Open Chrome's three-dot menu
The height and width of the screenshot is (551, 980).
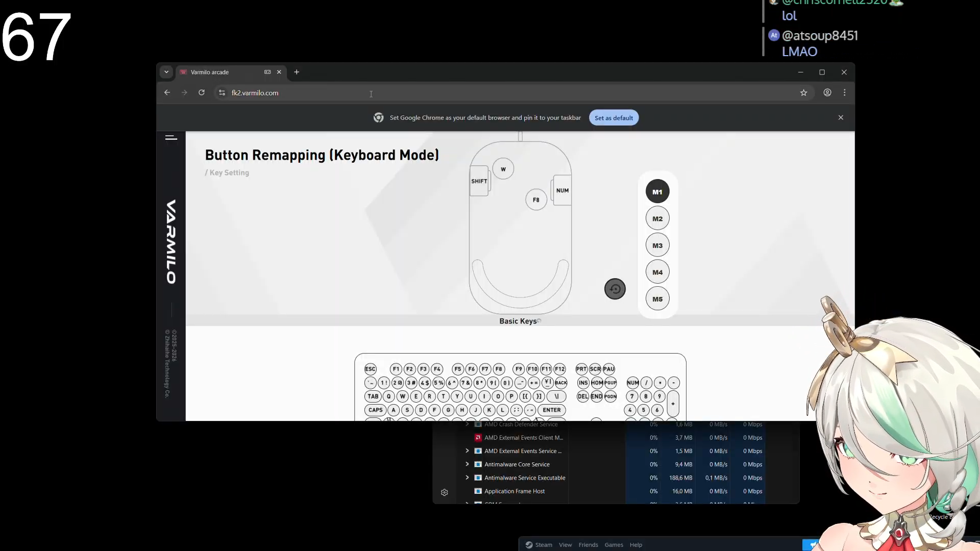pos(844,92)
